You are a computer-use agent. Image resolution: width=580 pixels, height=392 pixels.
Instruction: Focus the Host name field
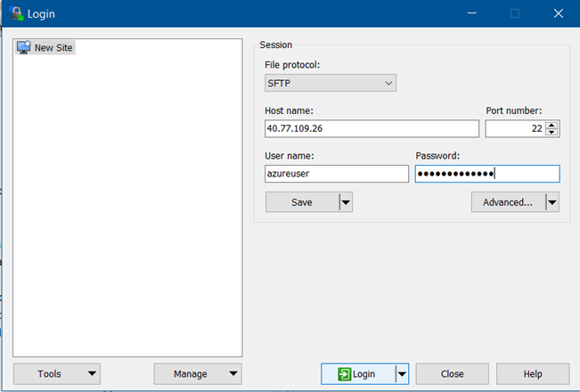pos(372,128)
